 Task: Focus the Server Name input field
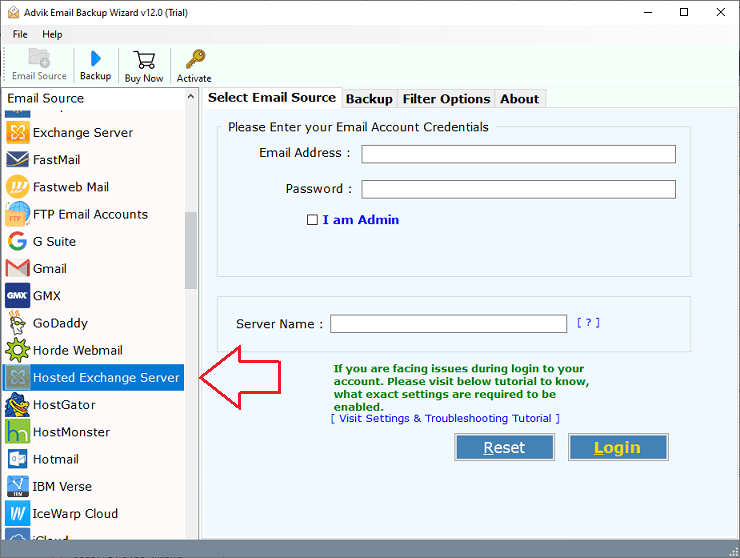(x=448, y=324)
